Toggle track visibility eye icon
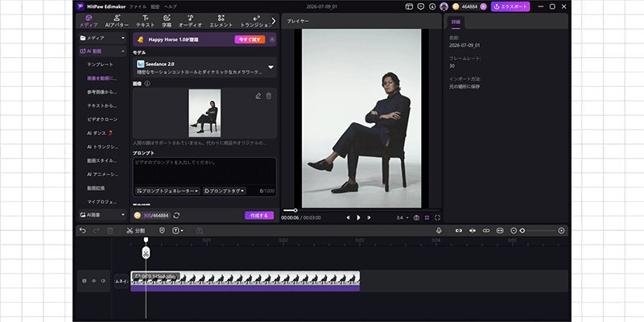Viewport: 644px width, 322px height. [93, 281]
